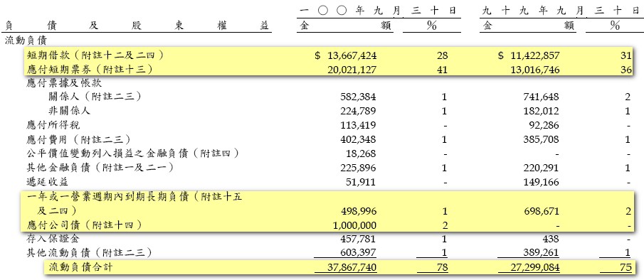Select the 應付票據及帳款 label
This screenshot has width=644, height=280.
click(x=64, y=83)
